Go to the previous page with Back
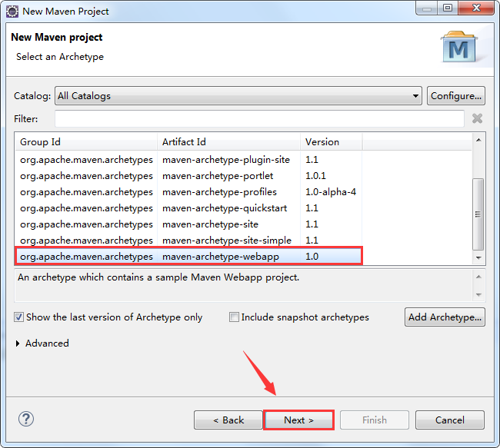Image resolution: width=500 pixels, height=448 pixels. coord(228,420)
